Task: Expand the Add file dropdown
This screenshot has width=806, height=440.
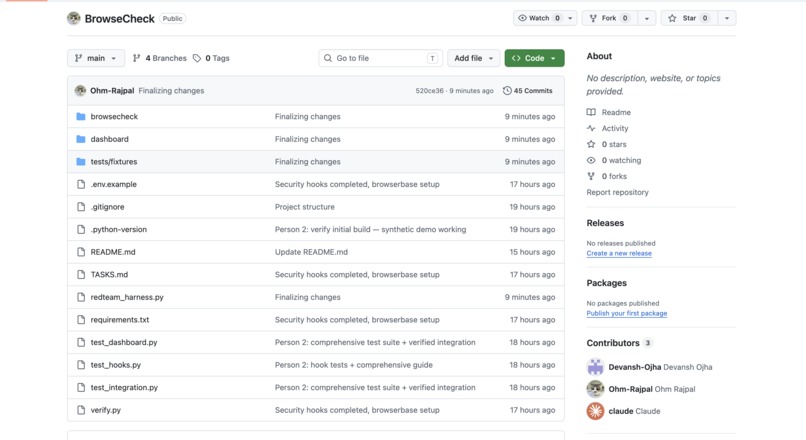Action: point(473,58)
